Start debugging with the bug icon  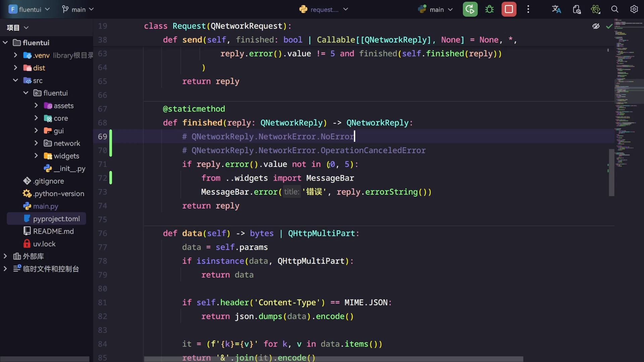coord(489,9)
